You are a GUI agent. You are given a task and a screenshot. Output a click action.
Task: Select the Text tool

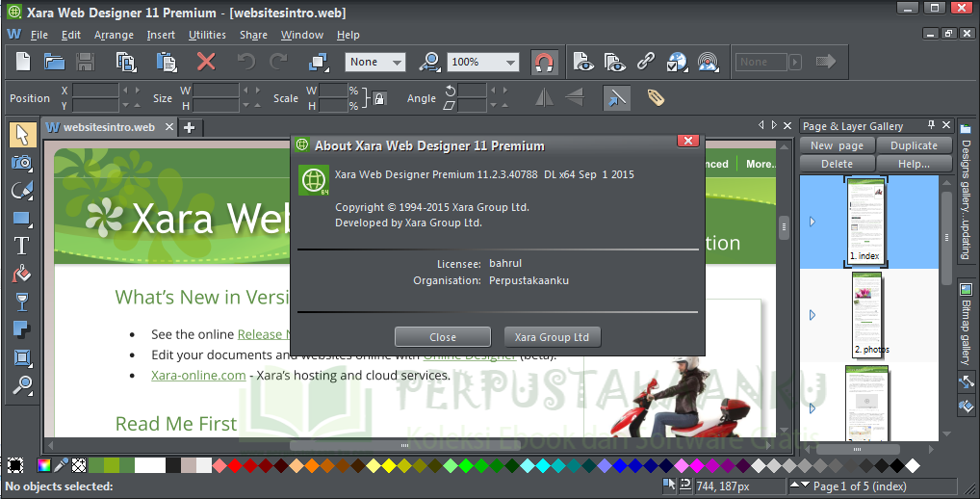pos(22,246)
